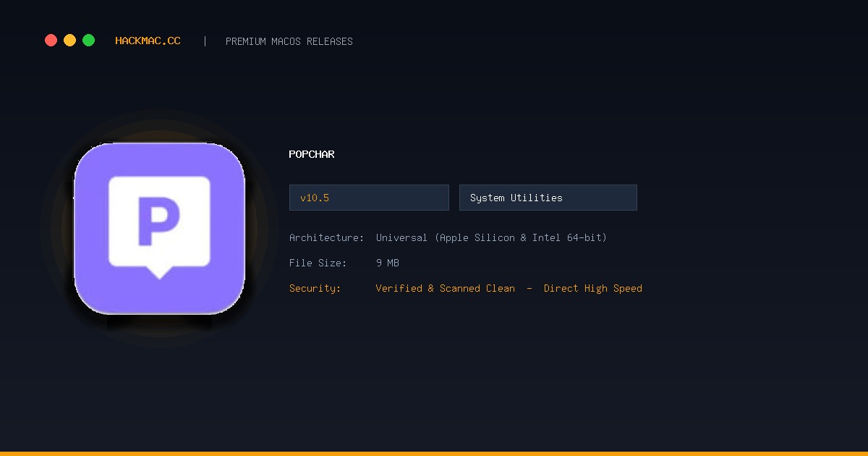The height and width of the screenshot is (456, 868).
Task: Click the Verified & Scanned Clean text
Action: tap(446, 288)
